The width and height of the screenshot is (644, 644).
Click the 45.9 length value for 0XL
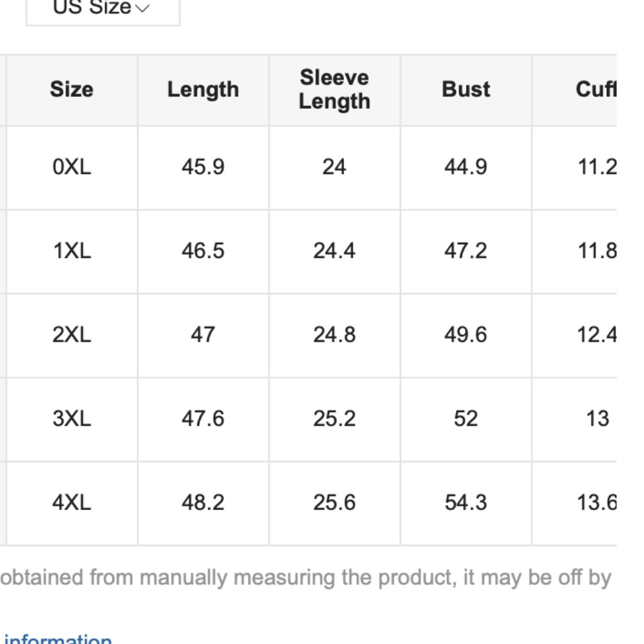pyautogui.click(x=203, y=167)
